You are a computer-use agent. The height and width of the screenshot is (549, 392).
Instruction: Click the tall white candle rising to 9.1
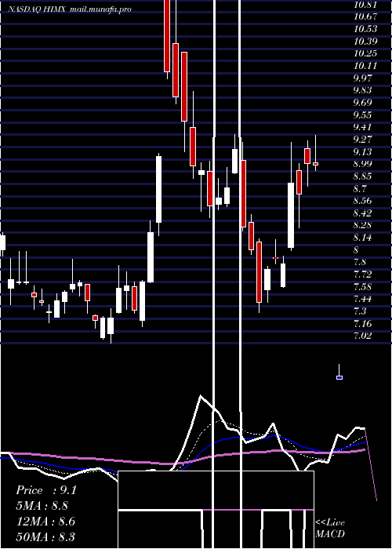click(158, 190)
